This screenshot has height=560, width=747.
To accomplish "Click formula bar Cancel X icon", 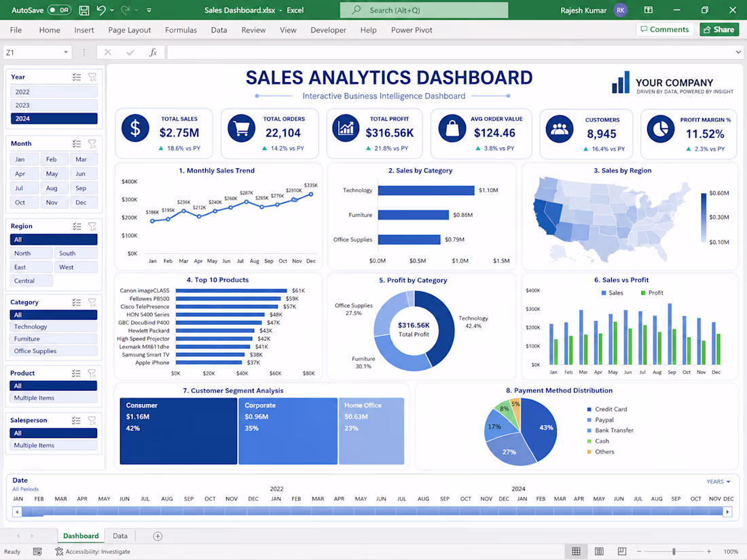I will (x=108, y=52).
